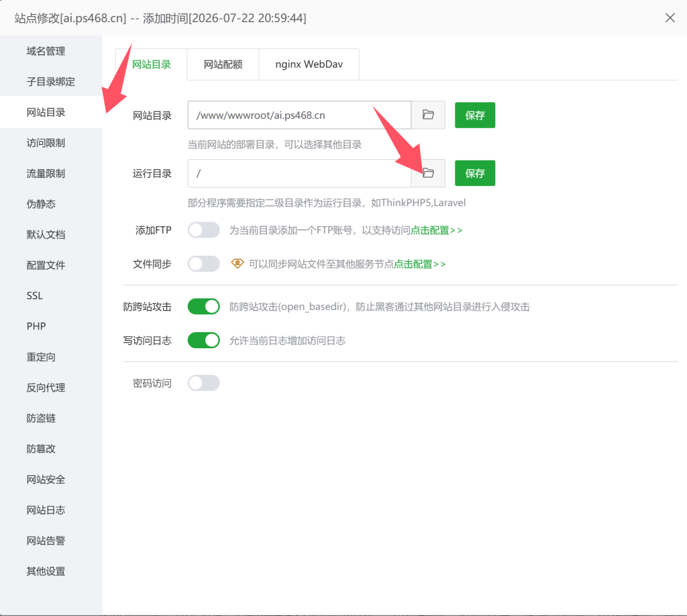Viewport: 687px width, 616px height.
Task: Browse folder for the 网站目录 path
Action: pos(428,115)
